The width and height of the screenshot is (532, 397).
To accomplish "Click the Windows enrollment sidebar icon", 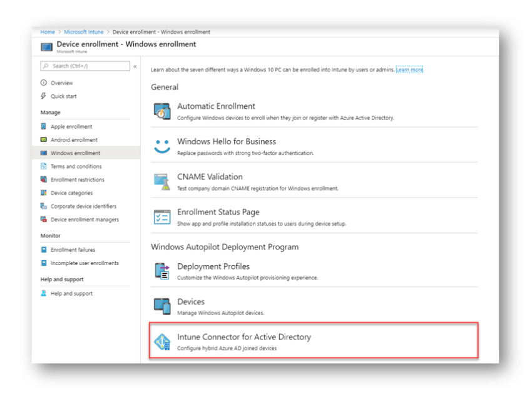I will click(44, 153).
